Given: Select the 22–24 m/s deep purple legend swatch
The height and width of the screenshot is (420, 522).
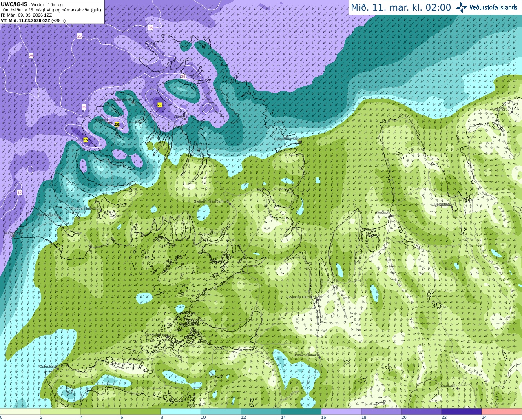Looking at the screenshot, I should [461, 411].
